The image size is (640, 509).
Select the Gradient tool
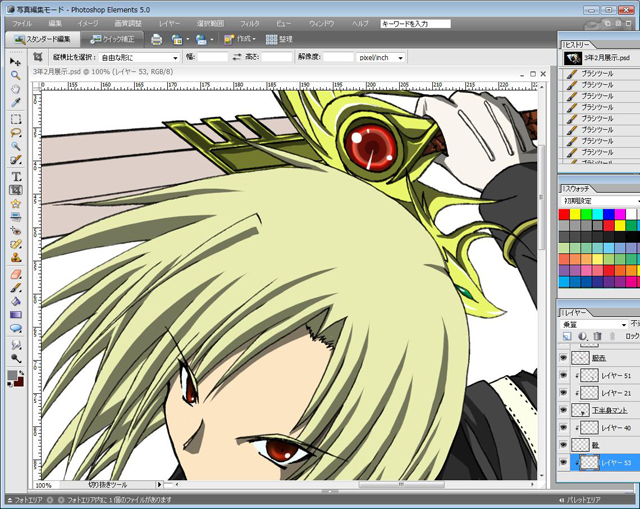tap(16, 315)
